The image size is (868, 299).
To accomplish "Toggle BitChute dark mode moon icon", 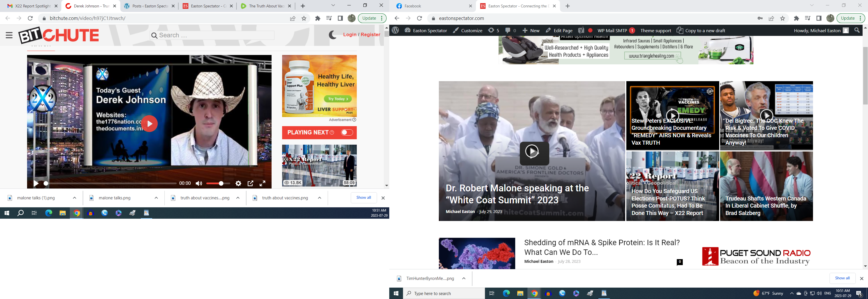I will click(x=332, y=35).
